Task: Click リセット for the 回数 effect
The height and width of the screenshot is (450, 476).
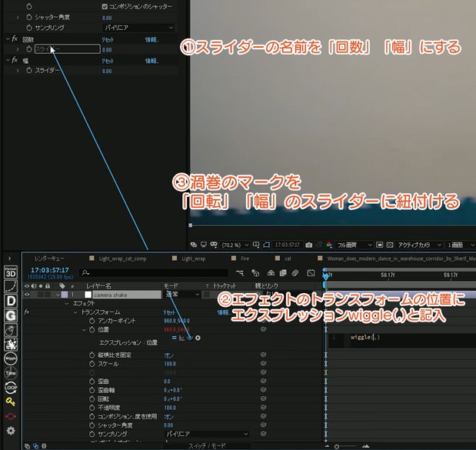Action: click(108, 38)
